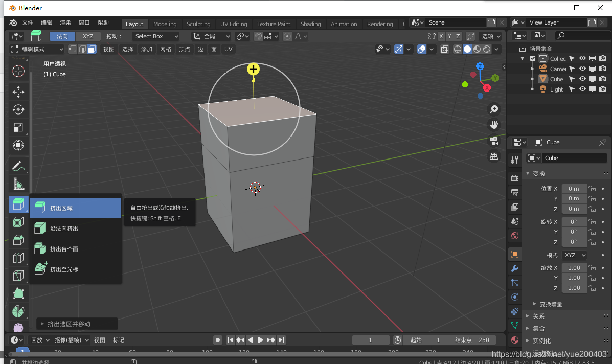Open the rotation mode XYZ dropdown
612x364 pixels.
(x=575, y=255)
